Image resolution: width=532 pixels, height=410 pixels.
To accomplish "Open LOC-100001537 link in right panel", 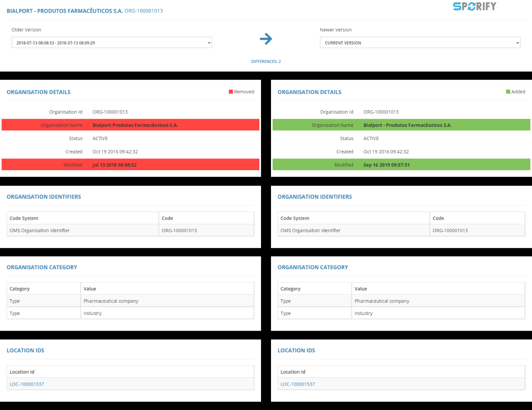I will [x=298, y=384].
